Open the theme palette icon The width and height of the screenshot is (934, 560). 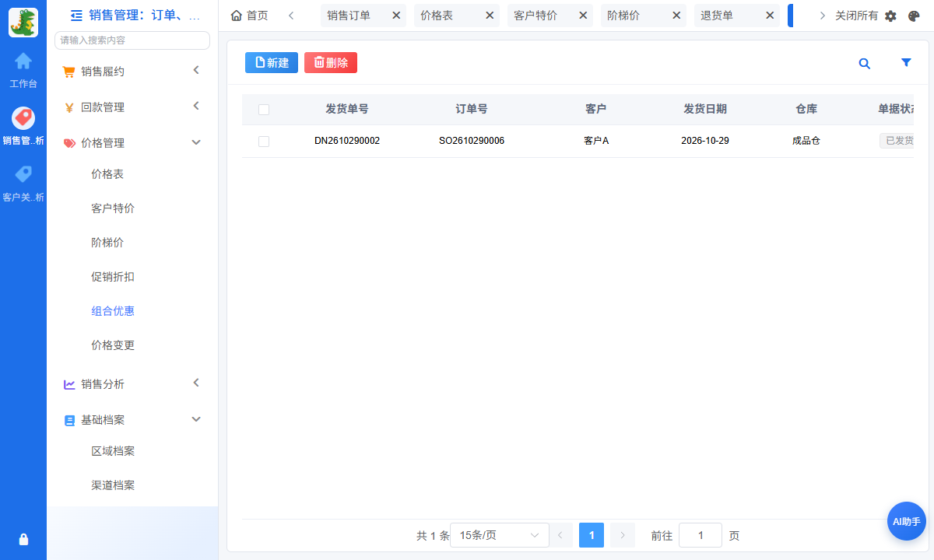(x=914, y=16)
